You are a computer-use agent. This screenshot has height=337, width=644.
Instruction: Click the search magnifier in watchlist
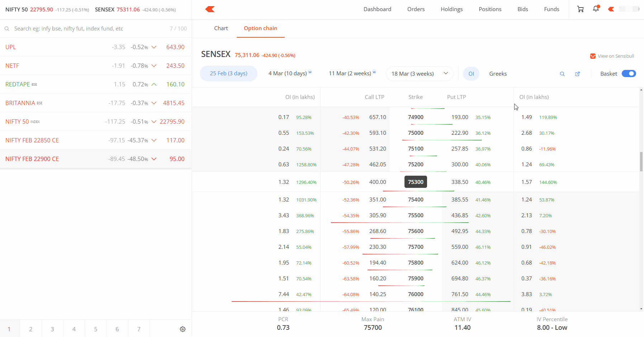(x=7, y=29)
